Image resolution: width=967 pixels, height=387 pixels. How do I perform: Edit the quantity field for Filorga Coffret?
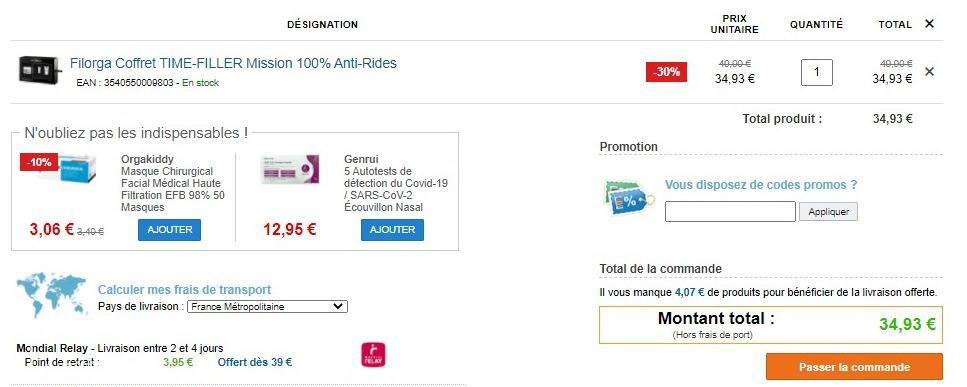817,72
